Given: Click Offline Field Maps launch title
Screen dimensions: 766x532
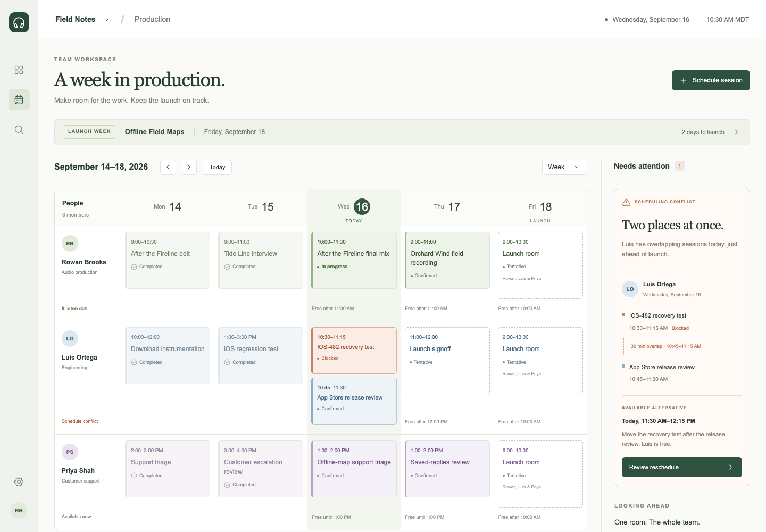Looking at the screenshot, I should pos(155,132).
